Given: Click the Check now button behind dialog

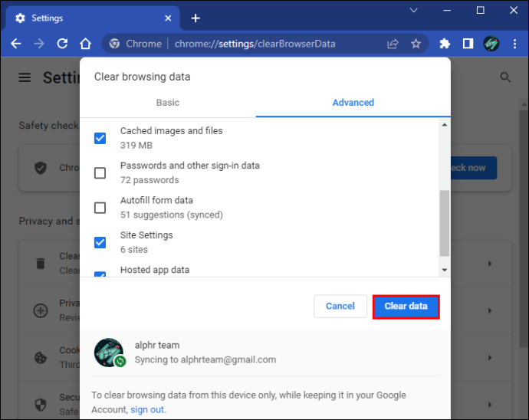Looking at the screenshot, I should point(474,168).
